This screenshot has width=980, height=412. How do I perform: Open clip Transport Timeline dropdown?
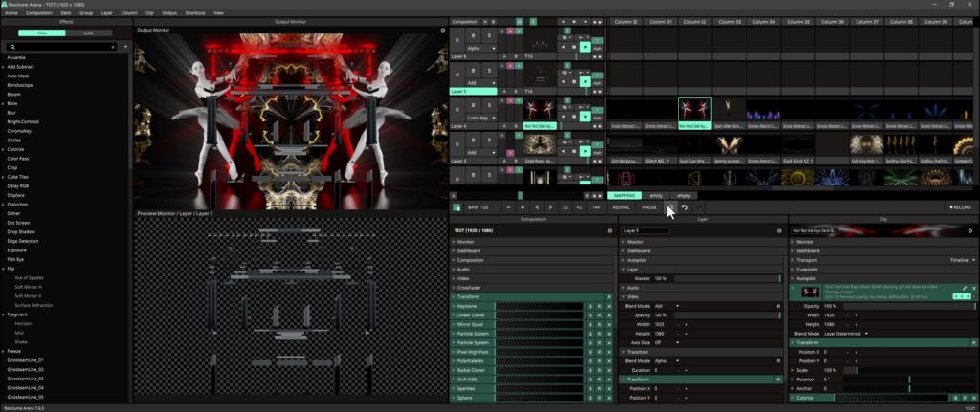[963, 260]
